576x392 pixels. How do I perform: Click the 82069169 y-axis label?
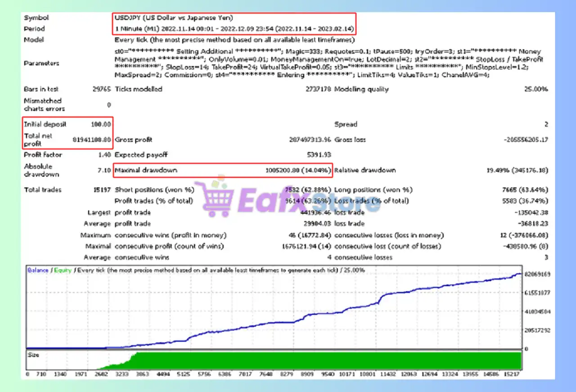537,274
